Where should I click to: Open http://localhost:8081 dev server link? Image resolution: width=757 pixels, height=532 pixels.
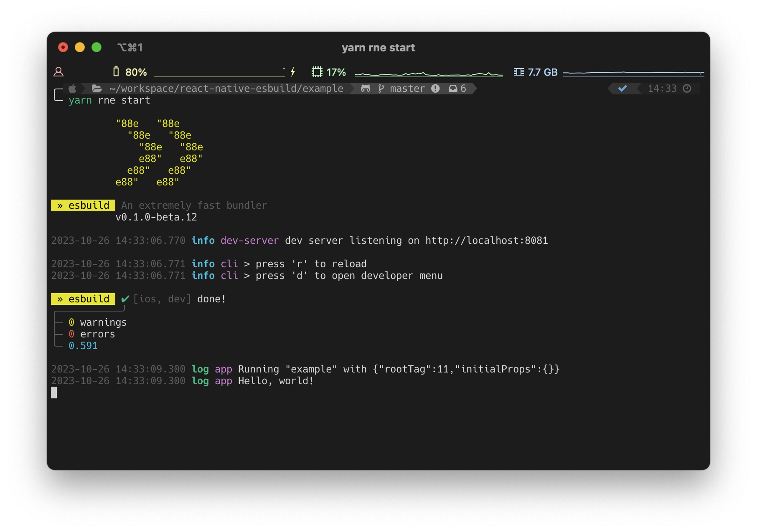(x=486, y=240)
